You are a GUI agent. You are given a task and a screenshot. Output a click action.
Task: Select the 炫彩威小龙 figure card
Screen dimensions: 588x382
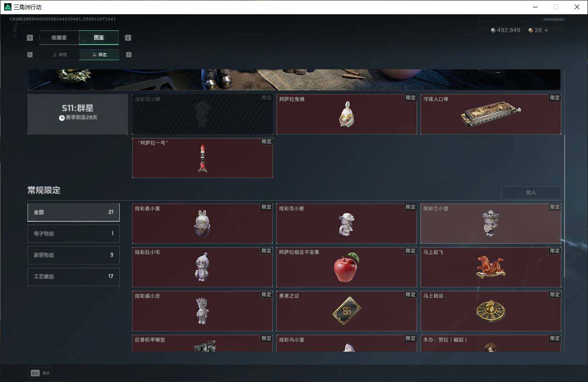[x=202, y=311]
